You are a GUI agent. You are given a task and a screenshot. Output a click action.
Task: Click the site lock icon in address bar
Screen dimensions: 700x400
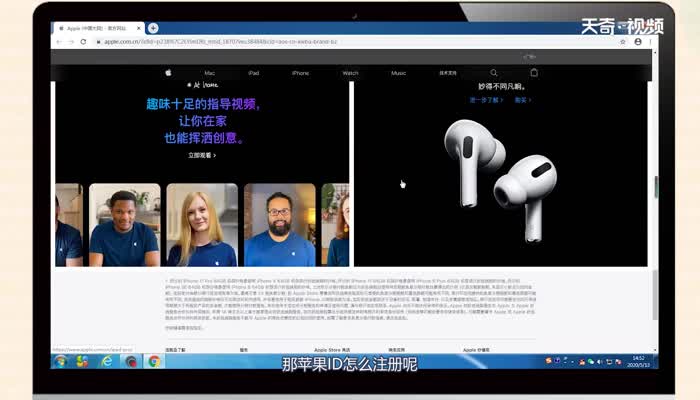[99, 42]
